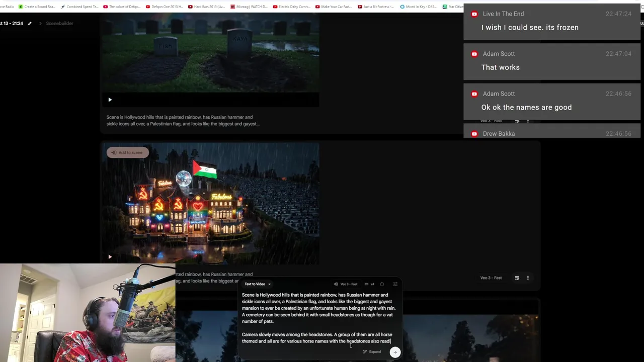Click the Veo 3 - Fast label on mansion card
The image size is (644, 362).
pyautogui.click(x=491, y=278)
